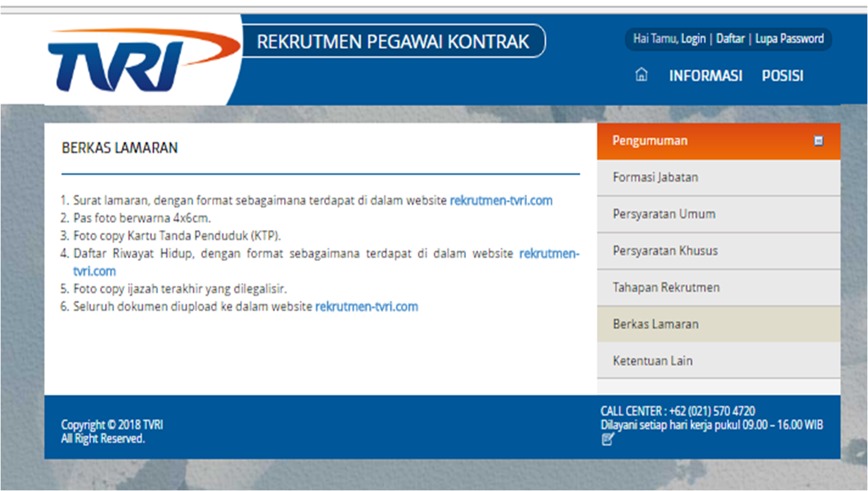
Task: Click the TVRI logo
Action: coord(145,59)
